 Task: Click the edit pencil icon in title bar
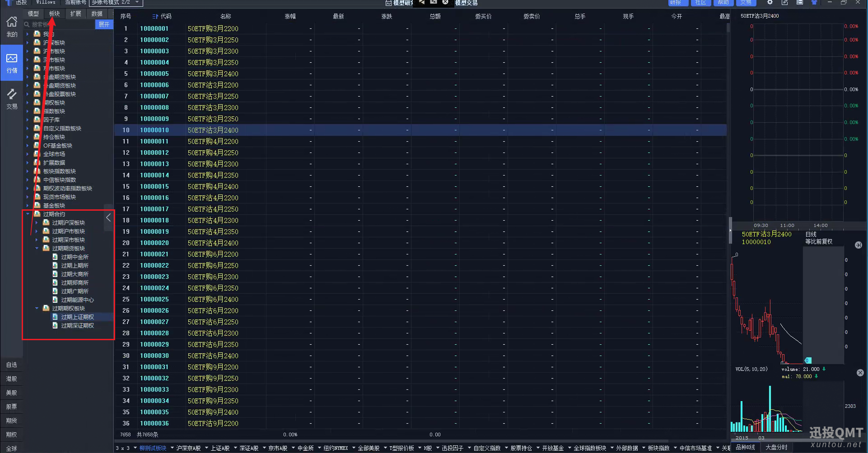coord(785,3)
